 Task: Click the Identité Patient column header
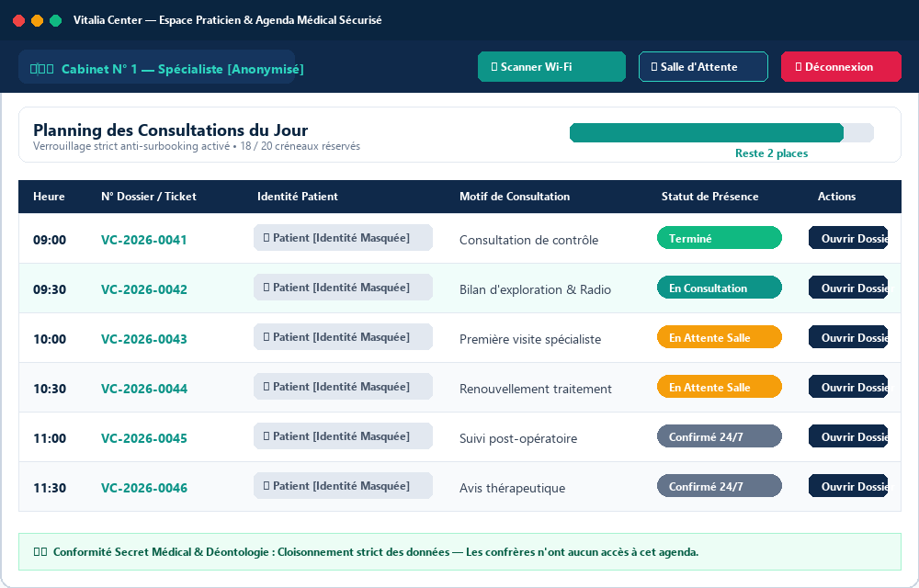tap(297, 197)
